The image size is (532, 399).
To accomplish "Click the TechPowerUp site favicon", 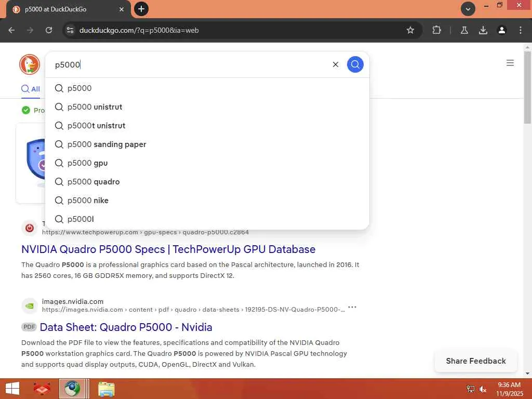I will click(x=30, y=228).
